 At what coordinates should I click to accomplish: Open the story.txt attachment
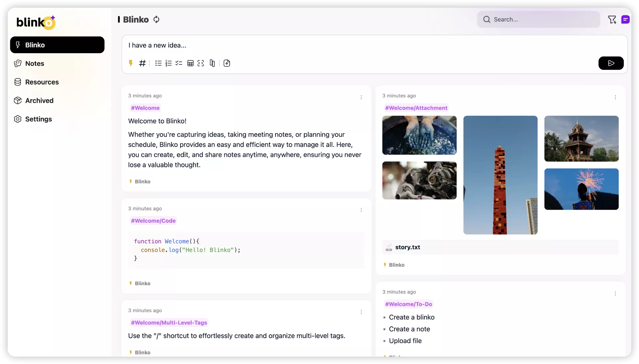500,247
